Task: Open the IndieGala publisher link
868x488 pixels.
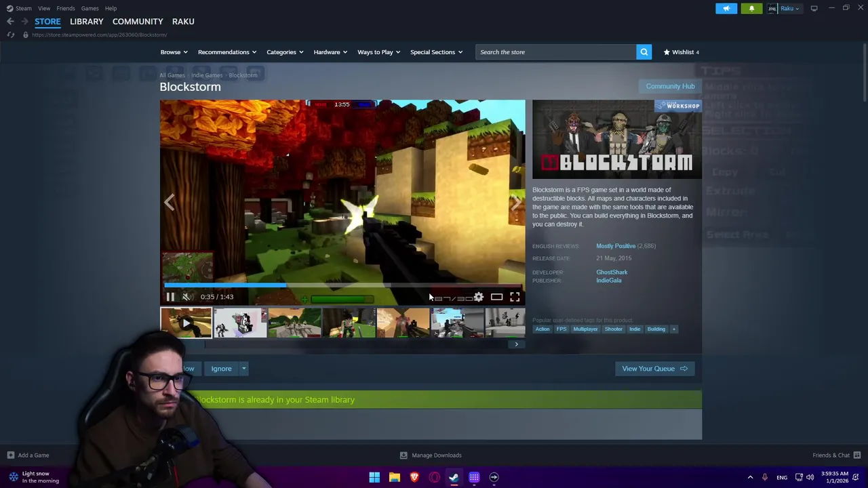Action: click(x=608, y=281)
